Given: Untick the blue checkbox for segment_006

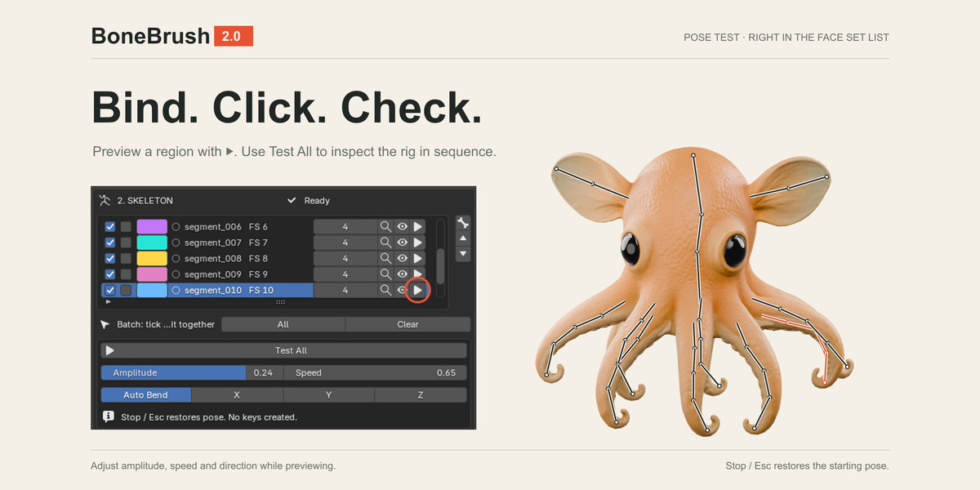Looking at the screenshot, I should (x=110, y=226).
